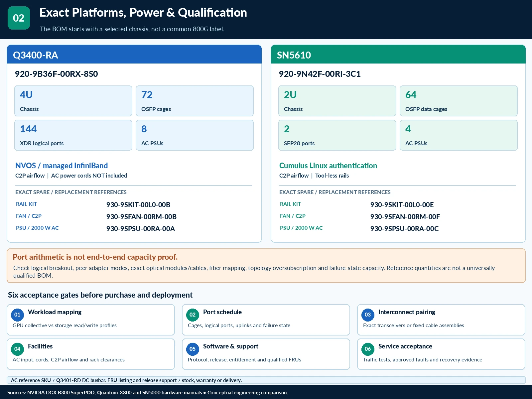Click rail kit number 930-9SKIT-00L0-00E

tap(402, 205)
